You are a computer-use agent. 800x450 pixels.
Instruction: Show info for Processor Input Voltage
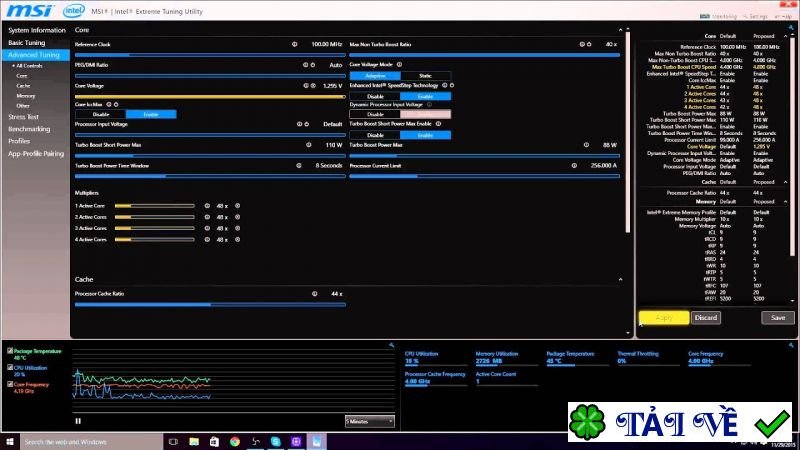click(x=299, y=124)
